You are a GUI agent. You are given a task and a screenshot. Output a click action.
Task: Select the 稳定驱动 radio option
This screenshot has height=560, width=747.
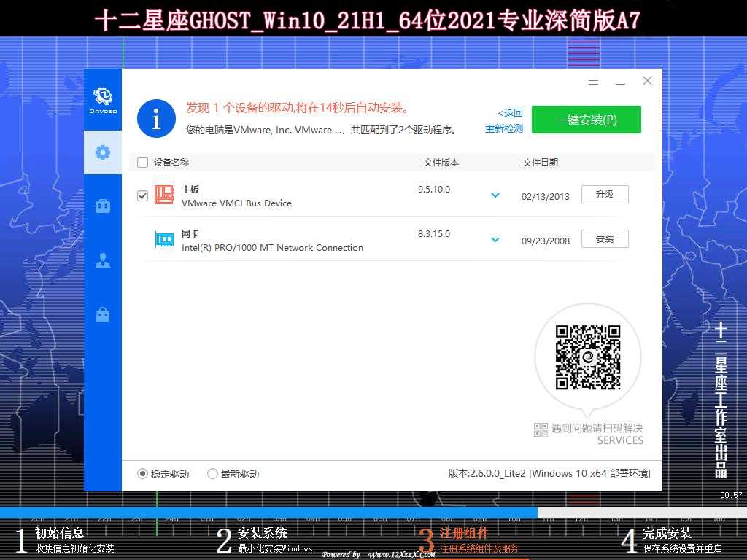[x=142, y=474]
